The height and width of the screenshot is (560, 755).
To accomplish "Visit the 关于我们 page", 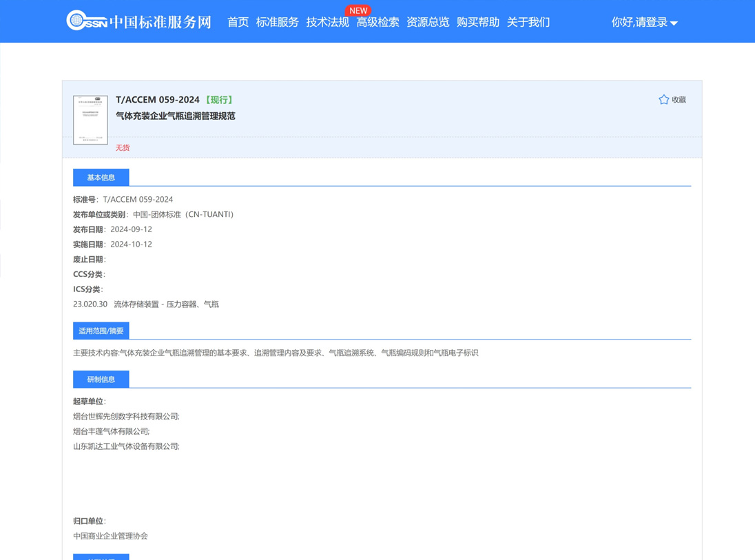I will 528,22.
